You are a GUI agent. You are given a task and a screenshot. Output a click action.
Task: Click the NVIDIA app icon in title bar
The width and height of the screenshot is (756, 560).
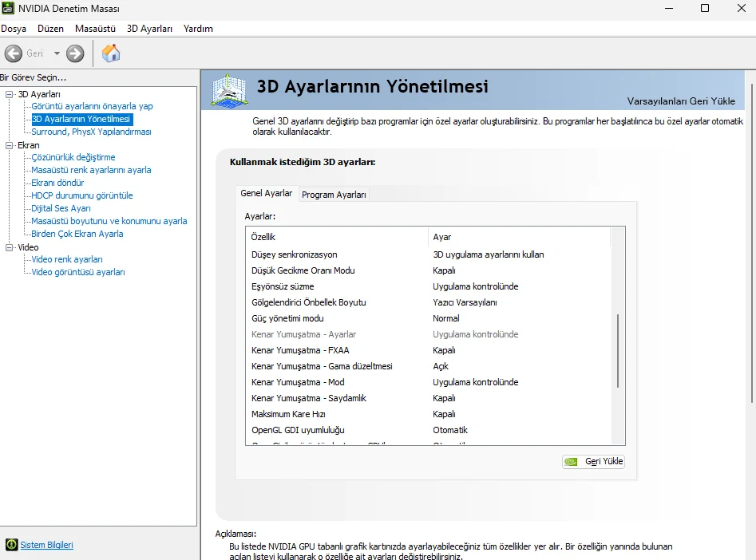[8, 8]
